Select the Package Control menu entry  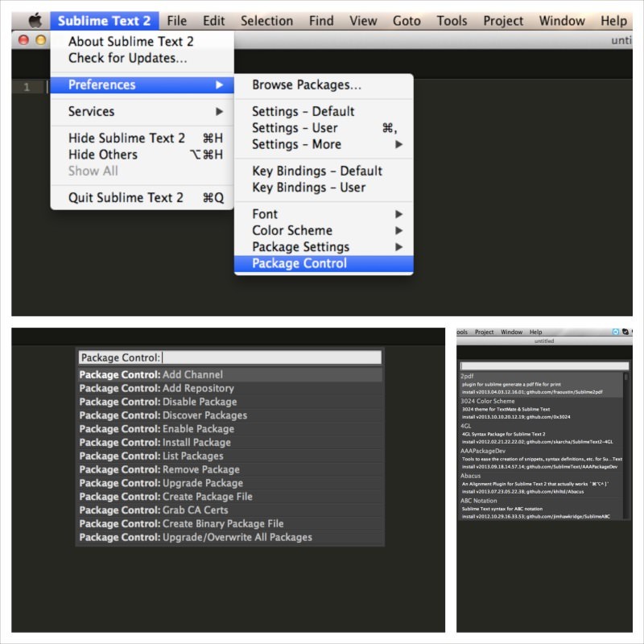coord(324,263)
